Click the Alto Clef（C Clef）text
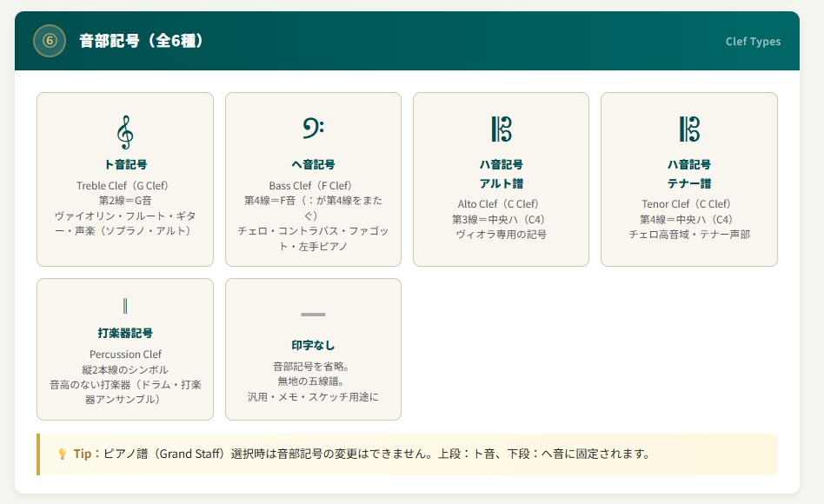Image resolution: width=824 pixels, height=504 pixels. 498,204
